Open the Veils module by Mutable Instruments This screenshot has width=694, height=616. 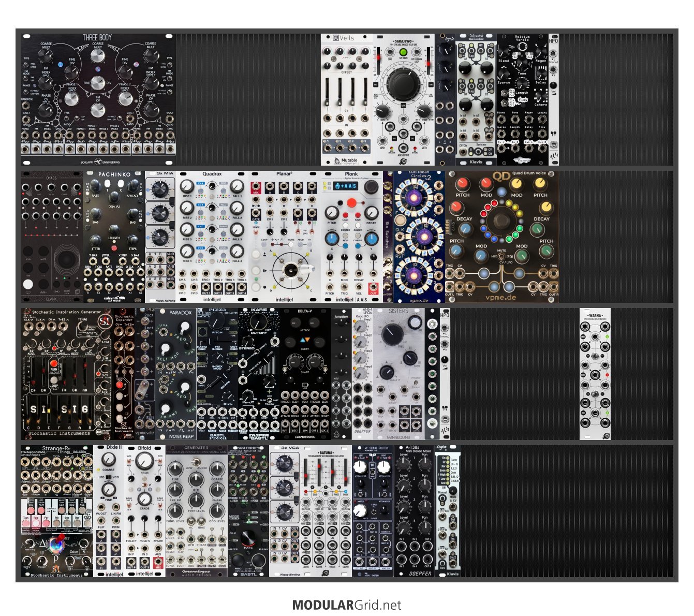tap(347, 100)
